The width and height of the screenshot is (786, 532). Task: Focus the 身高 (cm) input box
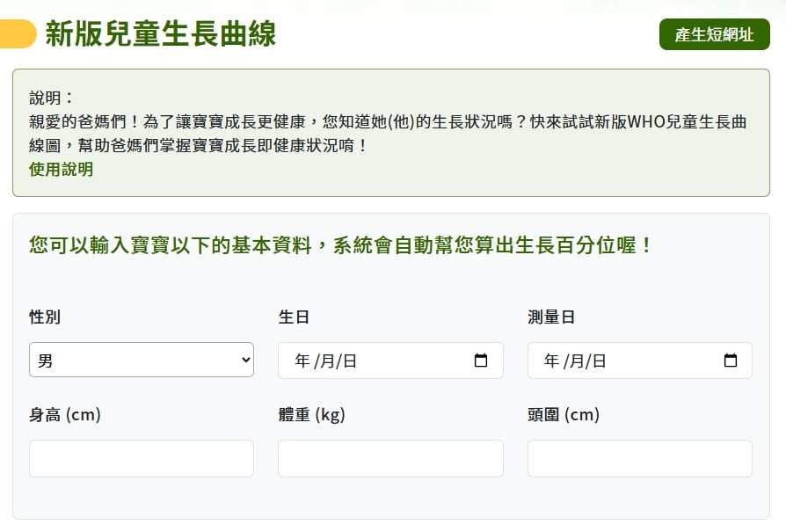(142, 458)
